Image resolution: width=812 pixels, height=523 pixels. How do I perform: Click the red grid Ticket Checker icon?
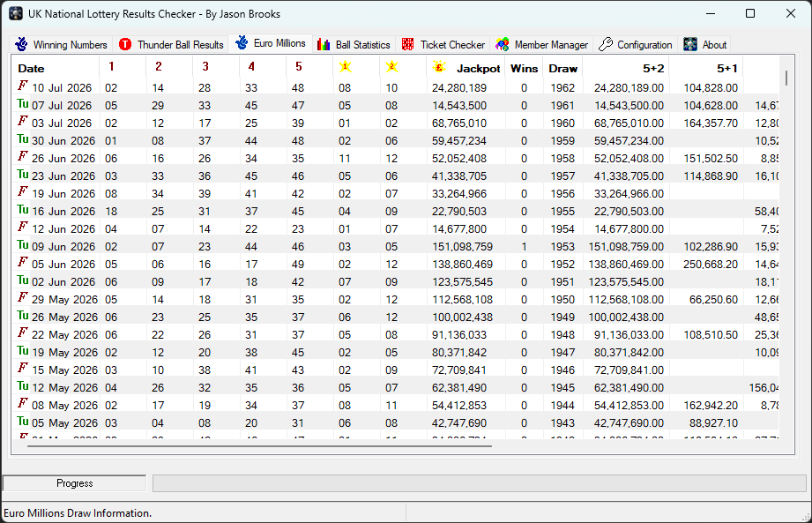(x=408, y=44)
